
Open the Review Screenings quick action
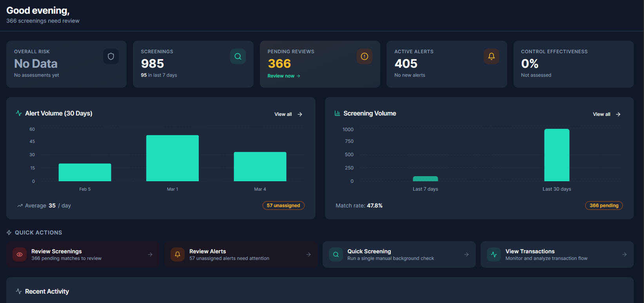[x=83, y=254]
